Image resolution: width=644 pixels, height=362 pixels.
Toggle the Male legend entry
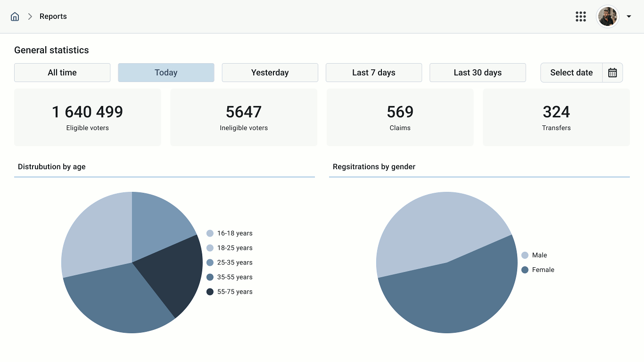[539, 255]
